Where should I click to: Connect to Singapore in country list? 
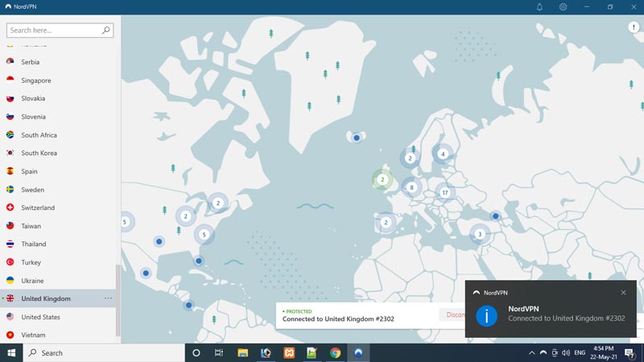pos(36,80)
